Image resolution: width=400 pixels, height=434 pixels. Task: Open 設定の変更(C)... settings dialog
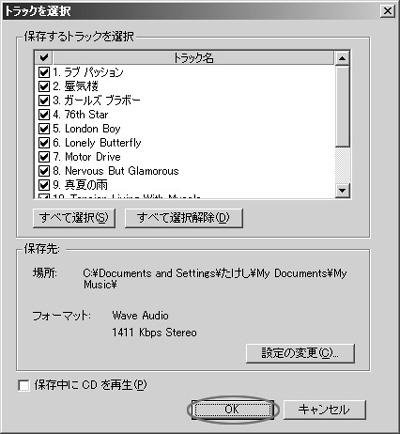pos(300,353)
